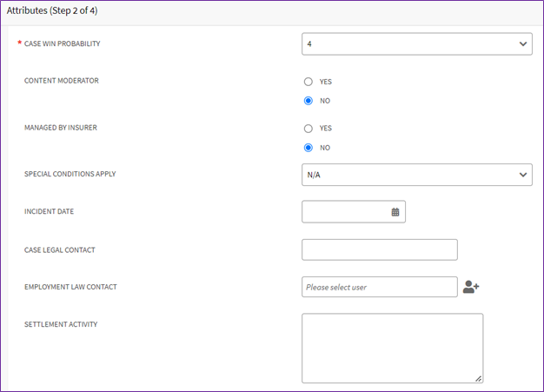
Task: Open the Case Win Probability dropdown
Action: (x=417, y=44)
